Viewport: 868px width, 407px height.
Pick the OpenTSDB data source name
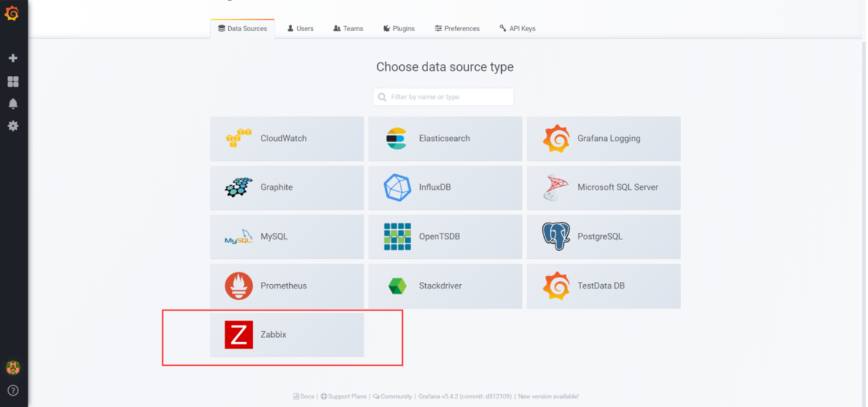pos(439,237)
